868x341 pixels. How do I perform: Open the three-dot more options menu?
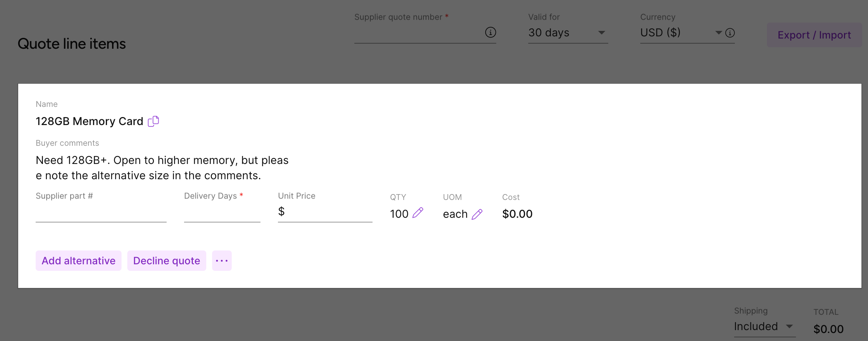click(222, 261)
